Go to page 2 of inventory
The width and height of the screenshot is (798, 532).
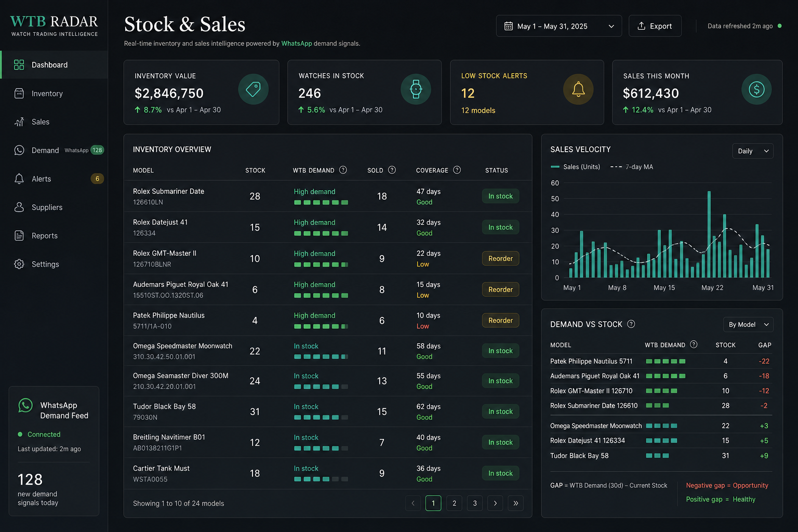(454, 503)
